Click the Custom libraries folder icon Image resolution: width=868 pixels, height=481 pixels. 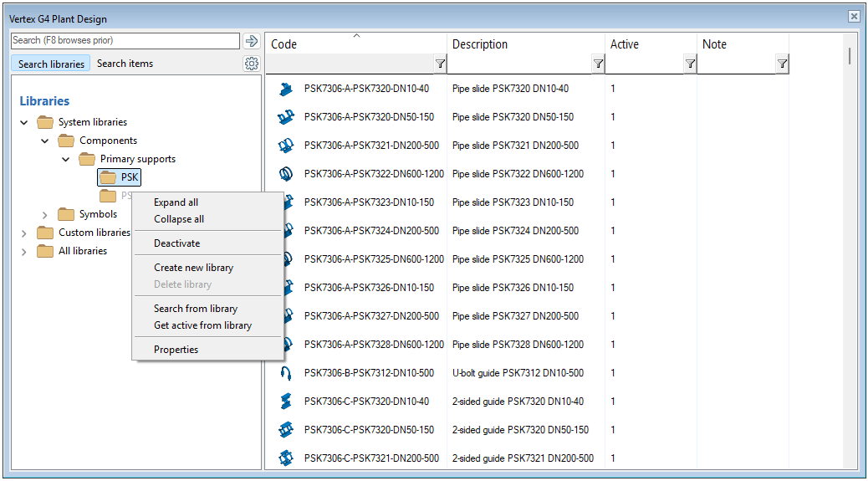[45, 233]
